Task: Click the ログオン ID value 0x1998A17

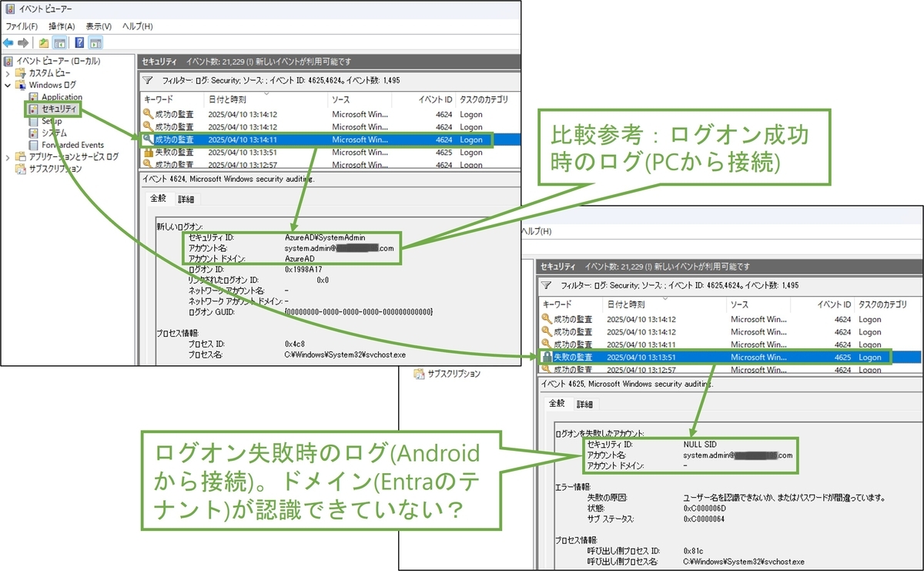Action: click(303, 270)
